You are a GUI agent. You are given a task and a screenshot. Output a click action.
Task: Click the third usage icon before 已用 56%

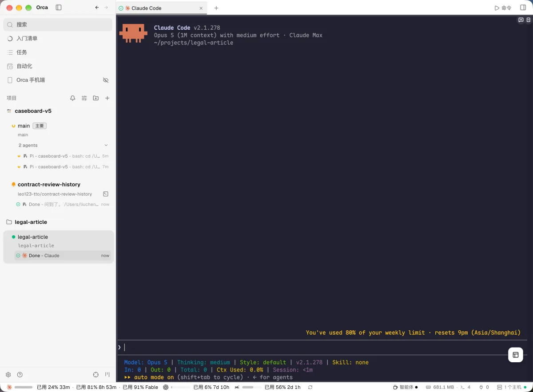pyautogui.click(x=237, y=387)
